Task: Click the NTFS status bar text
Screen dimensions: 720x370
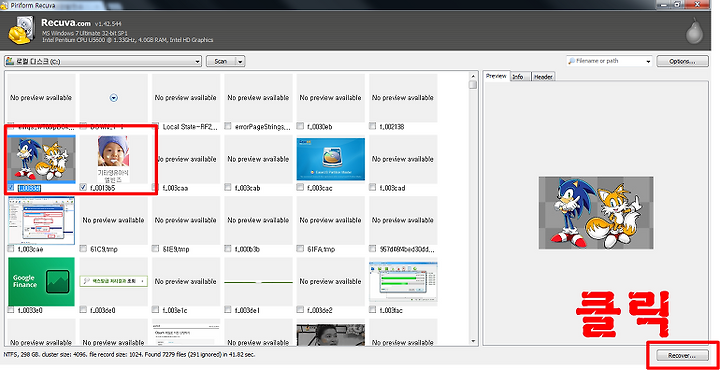Action: pyautogui.click(x=129, y=355)
